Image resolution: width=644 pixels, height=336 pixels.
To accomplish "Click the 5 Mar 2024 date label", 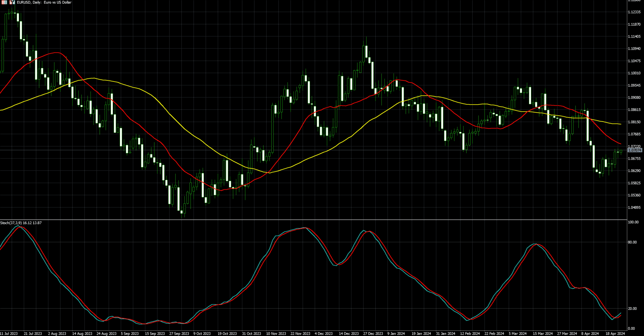I will coord(517,334).
